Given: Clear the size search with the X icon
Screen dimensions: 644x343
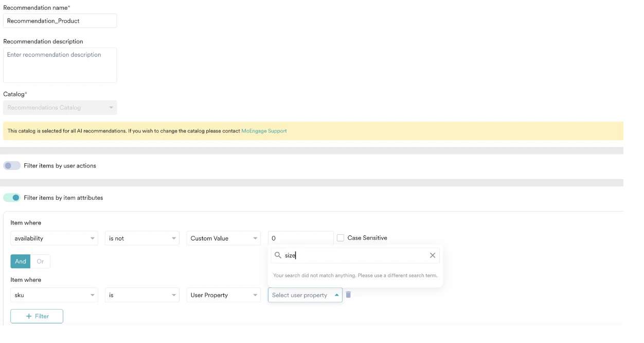Looking at the screenshot, I should 433,255.
